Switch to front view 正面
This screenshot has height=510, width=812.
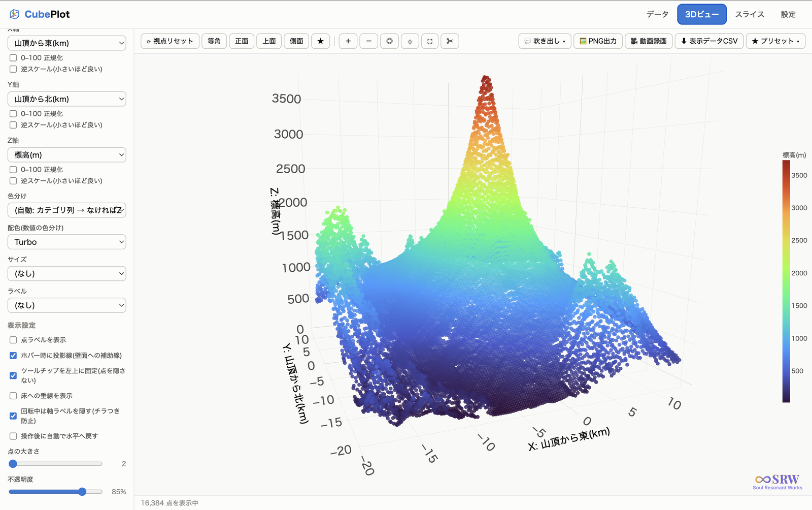coord(242,41)
